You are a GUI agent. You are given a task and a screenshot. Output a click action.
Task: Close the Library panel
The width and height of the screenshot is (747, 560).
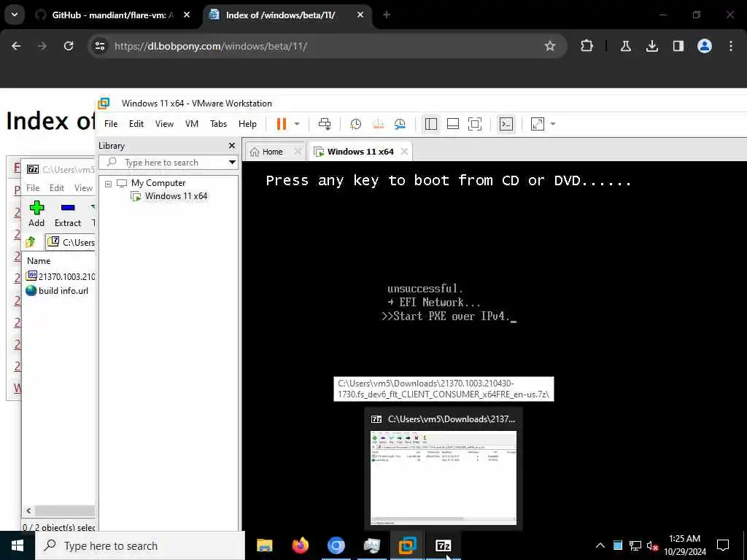232,146
